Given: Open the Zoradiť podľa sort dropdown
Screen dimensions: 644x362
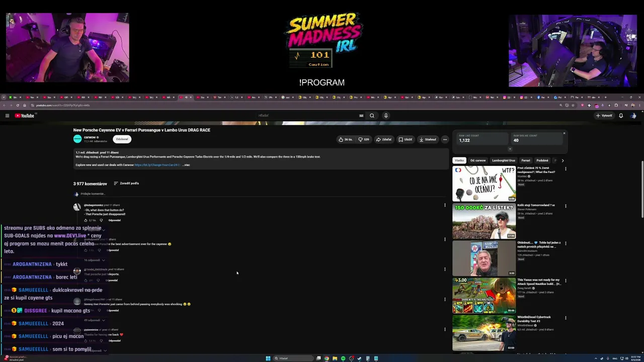Looking at the screenshot, I should coord(126,184).
